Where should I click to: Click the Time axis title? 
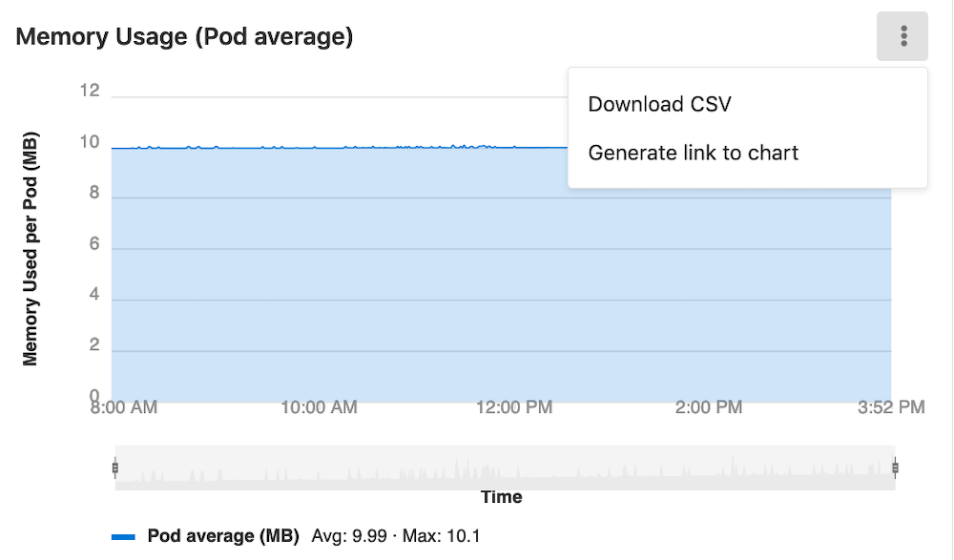[501, 497]
